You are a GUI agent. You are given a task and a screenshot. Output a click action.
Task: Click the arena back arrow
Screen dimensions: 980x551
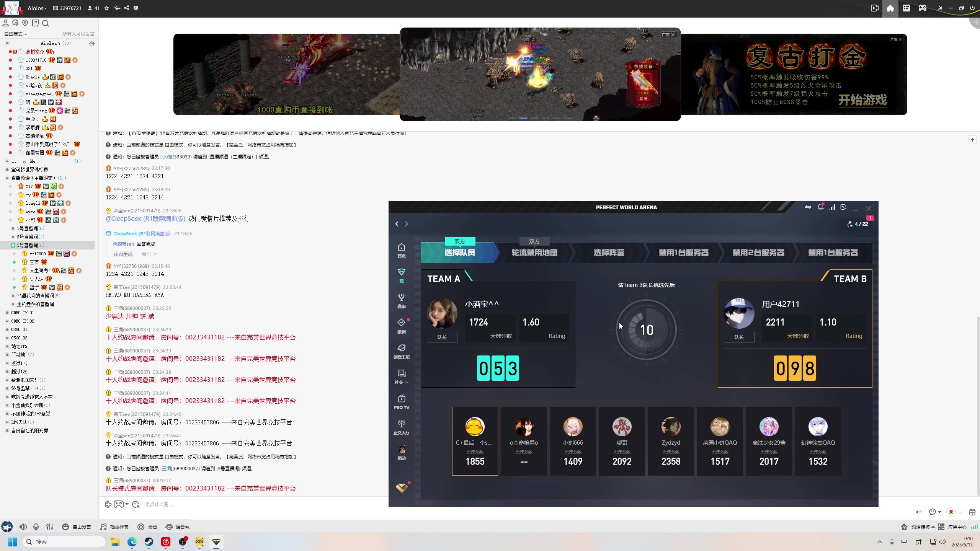(397, 224)
